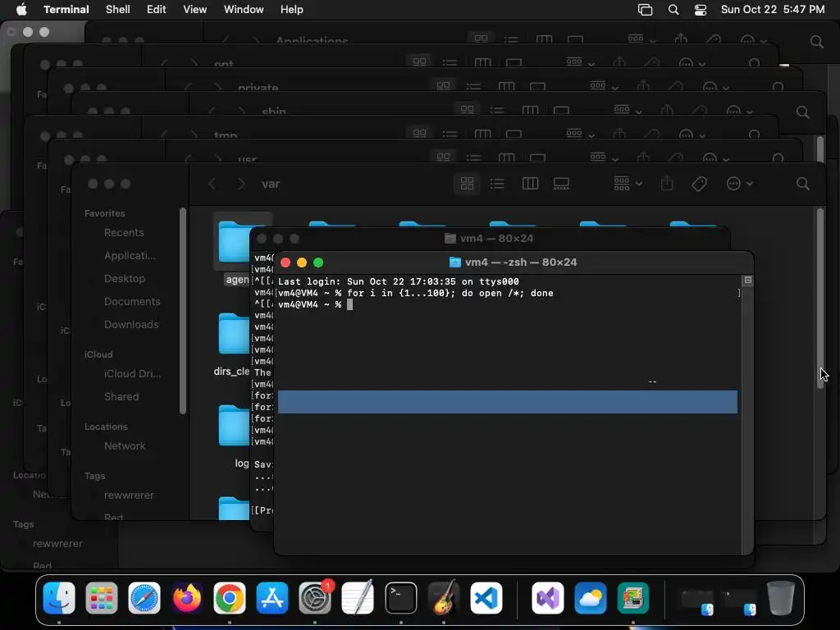
Task: Open Launchpad from the Dock
Action: (x=101, y=598)
